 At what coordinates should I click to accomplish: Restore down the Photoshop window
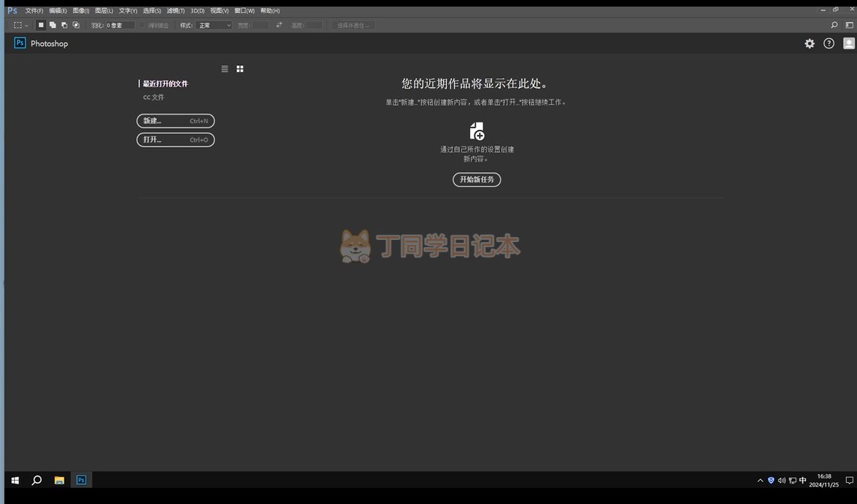pos(835,10)
